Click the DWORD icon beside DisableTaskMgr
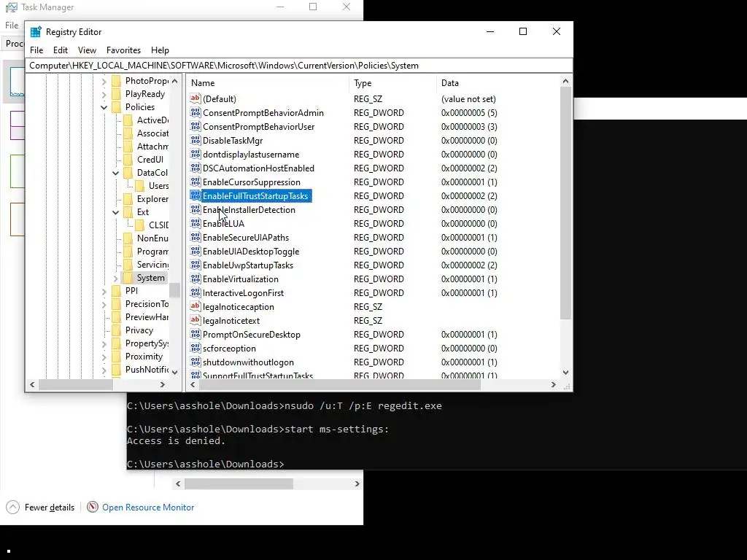Viewport: 747px width, 560px height. pos(196,141)
